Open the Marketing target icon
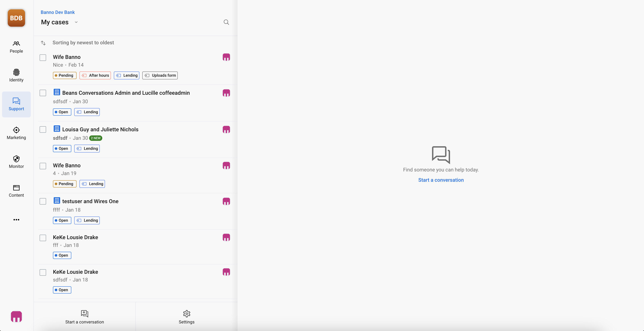Screen dimensions: 644x331 [x=16, y=130]
